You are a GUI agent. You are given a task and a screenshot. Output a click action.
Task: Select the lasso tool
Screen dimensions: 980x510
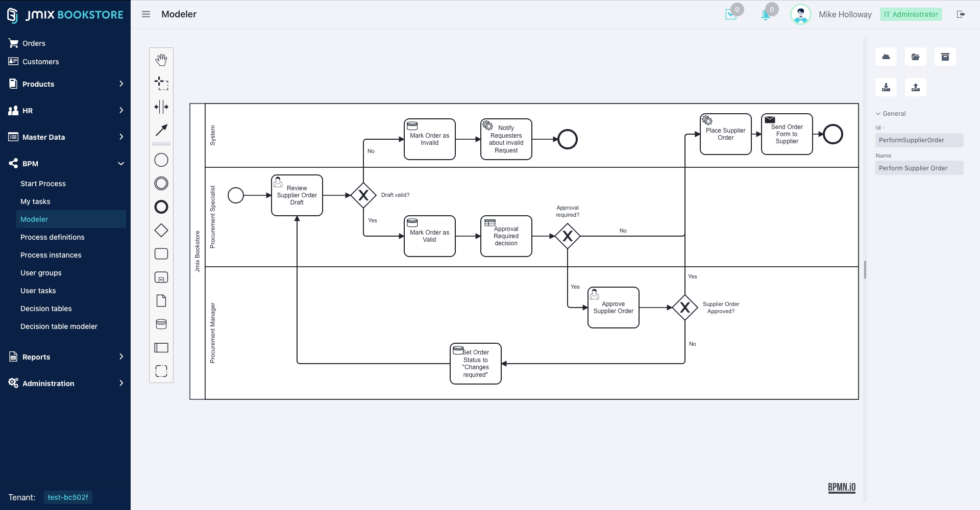coord(161,83)
